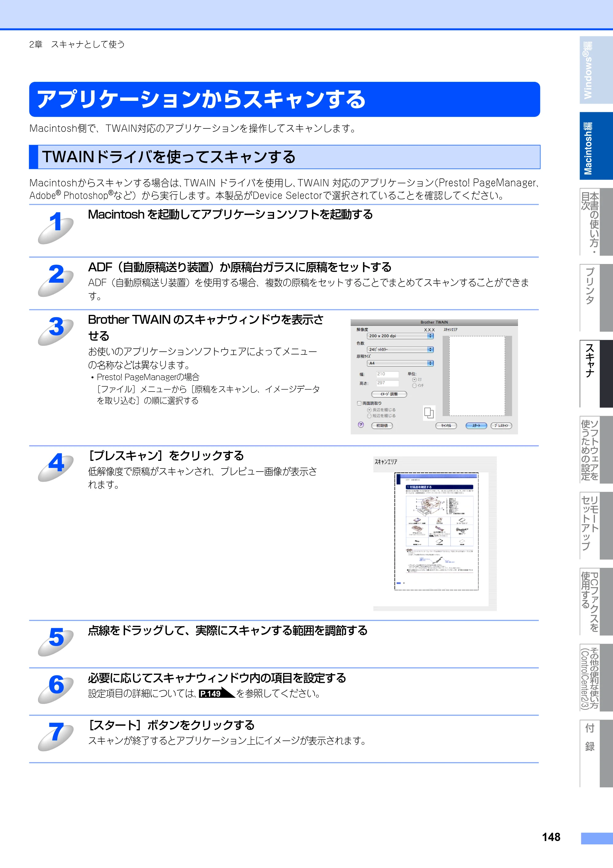Click the page number 148
Screen dimensions: 613x868
point(551,837)
